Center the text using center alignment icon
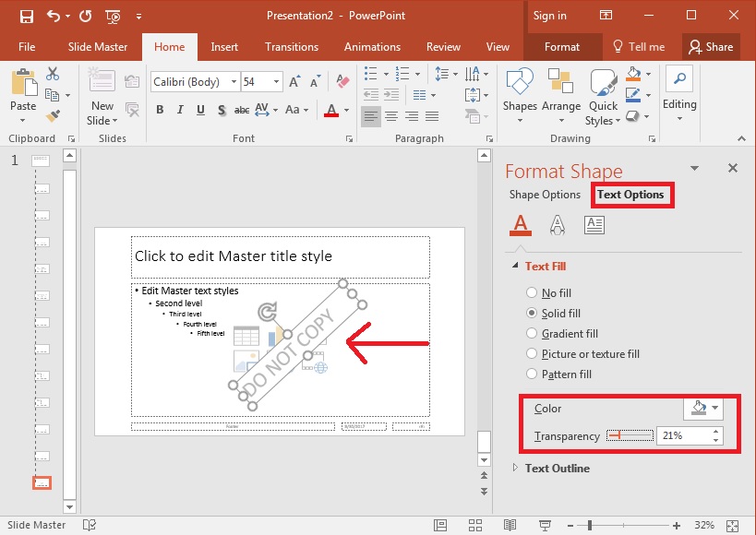 point(390,115)
